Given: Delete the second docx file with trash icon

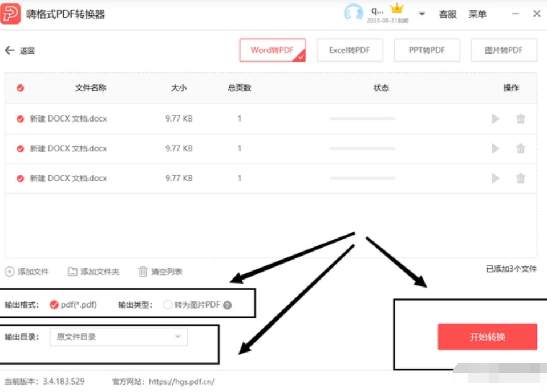Looking at the screenshot, I should [x=521, y=148].
